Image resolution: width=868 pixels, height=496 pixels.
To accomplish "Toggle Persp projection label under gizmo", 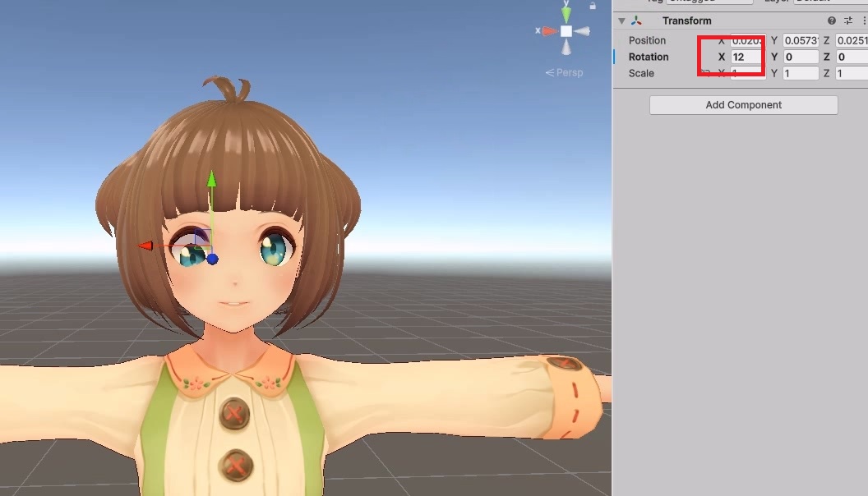I will click(564, 72).
